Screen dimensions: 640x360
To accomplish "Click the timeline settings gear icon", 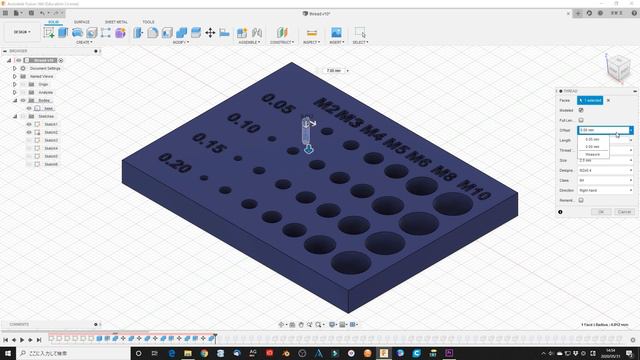I will pos(633,340).
